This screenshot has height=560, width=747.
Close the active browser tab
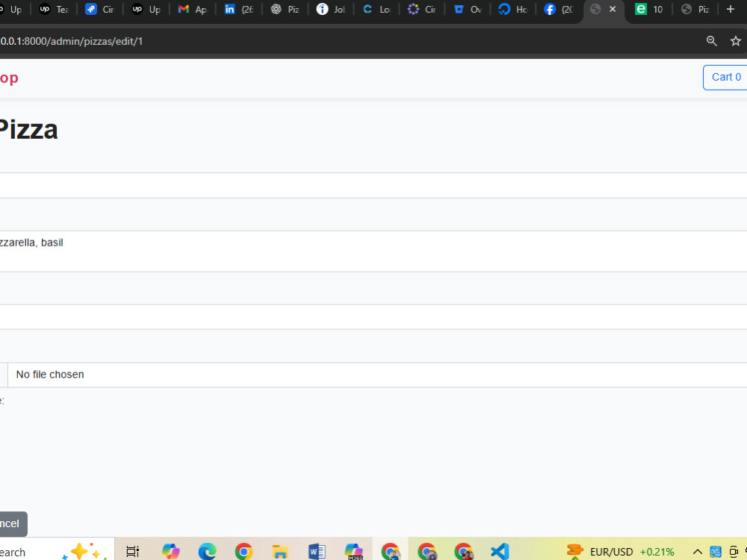[x=613, y=9]
